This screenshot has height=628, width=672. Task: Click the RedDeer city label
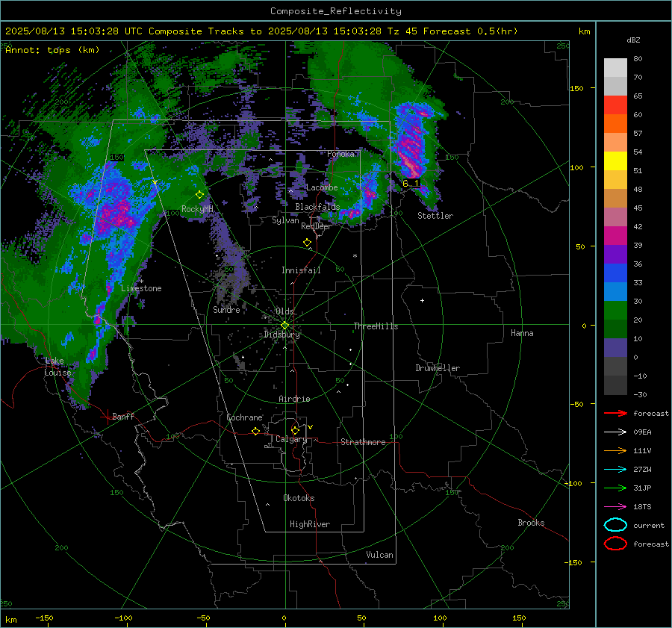pyautogui.click(x=317, y=226)
